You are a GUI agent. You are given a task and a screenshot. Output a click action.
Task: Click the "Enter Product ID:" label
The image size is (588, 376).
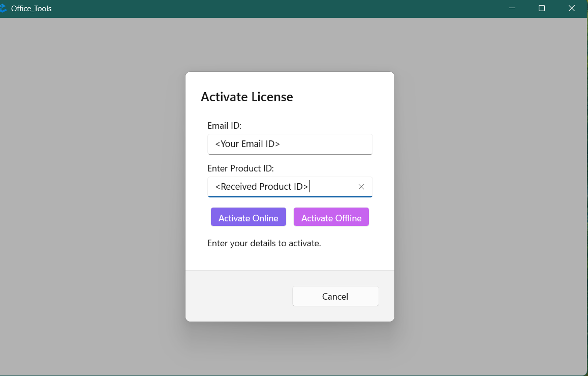point(240,168)
